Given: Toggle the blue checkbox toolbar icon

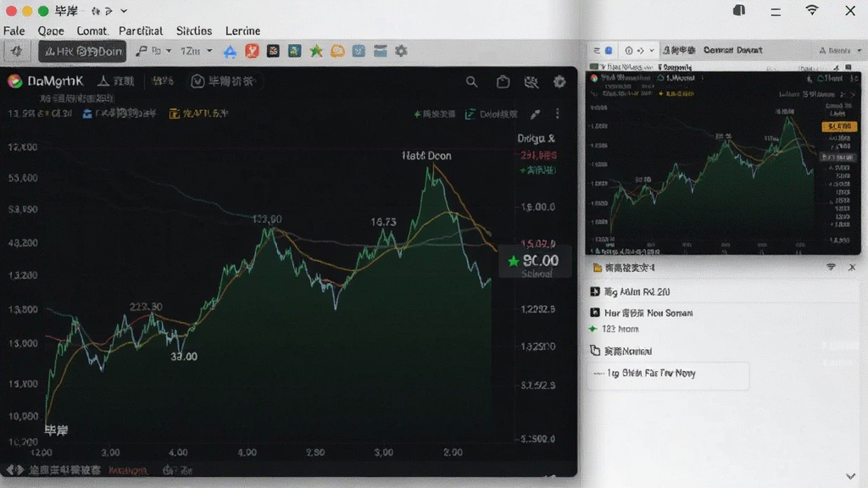Looking at the screenshot, I should [x=359, y=51].
